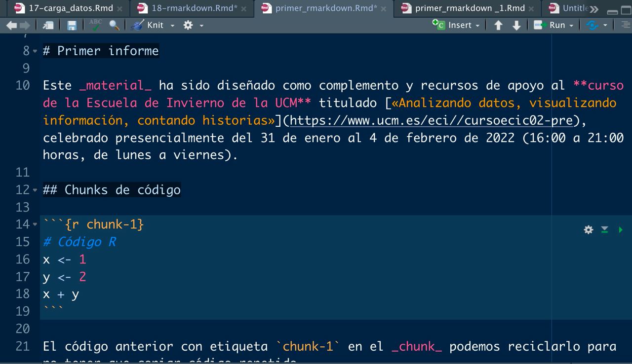This screenshot has height=364, width=632.
Task: Open the Insert chunk language dropdown
Action: (477, 25)
